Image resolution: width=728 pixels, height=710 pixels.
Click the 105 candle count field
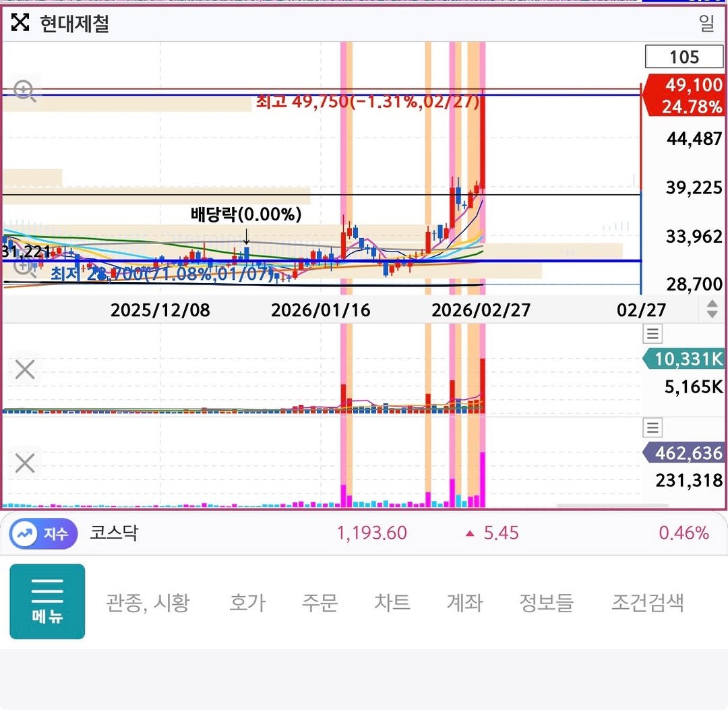tap(684, 57)
